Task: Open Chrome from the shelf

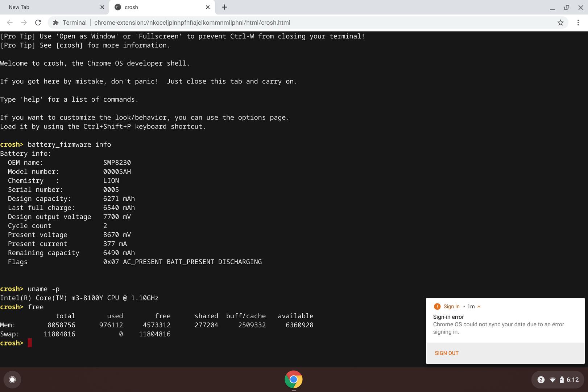Action: [294, 380]
